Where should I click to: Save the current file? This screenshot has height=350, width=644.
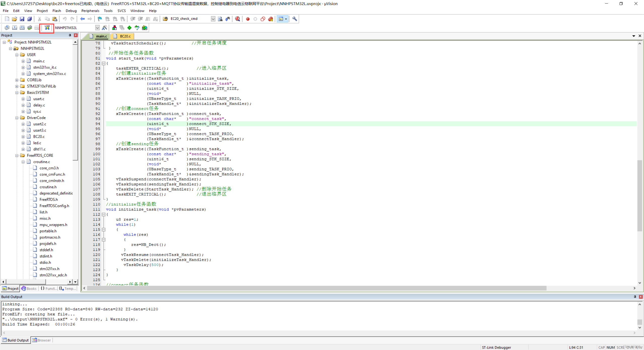[x=22, y=19]
